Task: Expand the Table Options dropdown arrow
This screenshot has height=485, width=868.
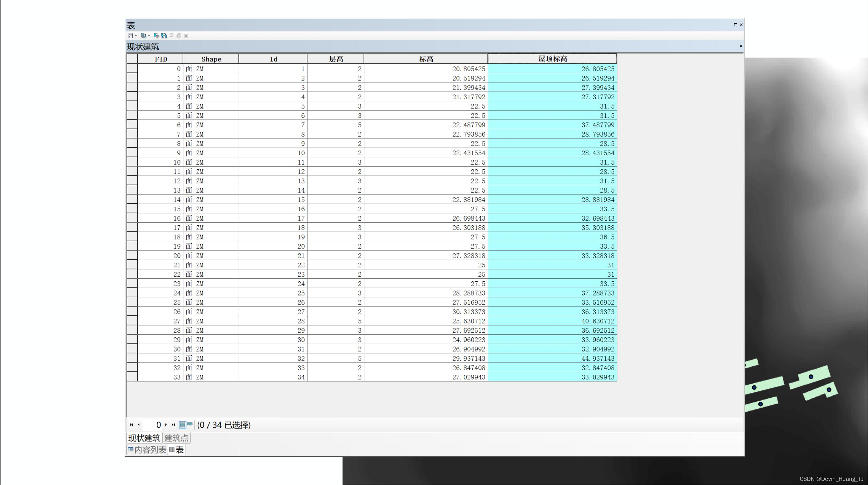Action: point(136,36)
